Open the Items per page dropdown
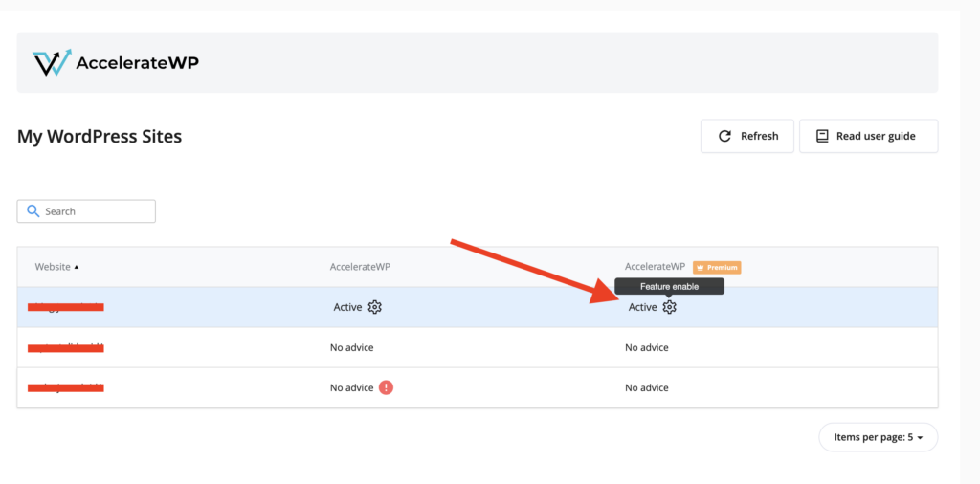This screenshot has width=980, height=484. pyautogui.click(x=879, y=437)
